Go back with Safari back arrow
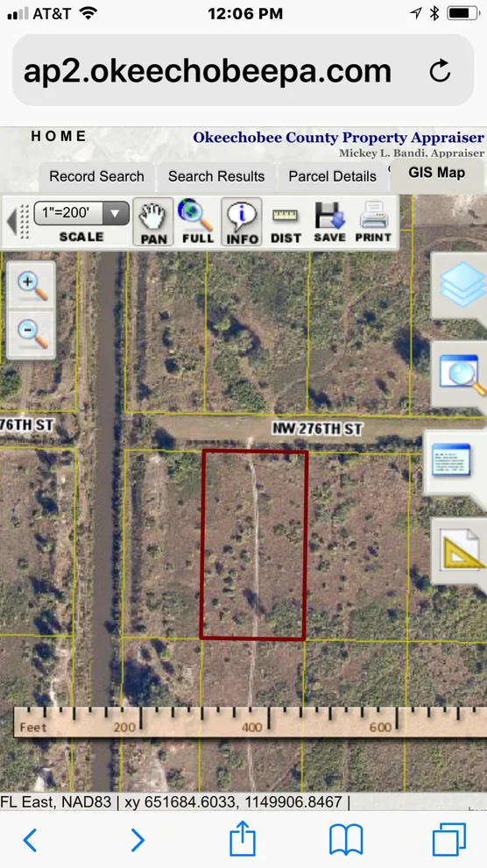Viewport: 487px width, 868px height. pyautogui.click(x=31, y=840)
